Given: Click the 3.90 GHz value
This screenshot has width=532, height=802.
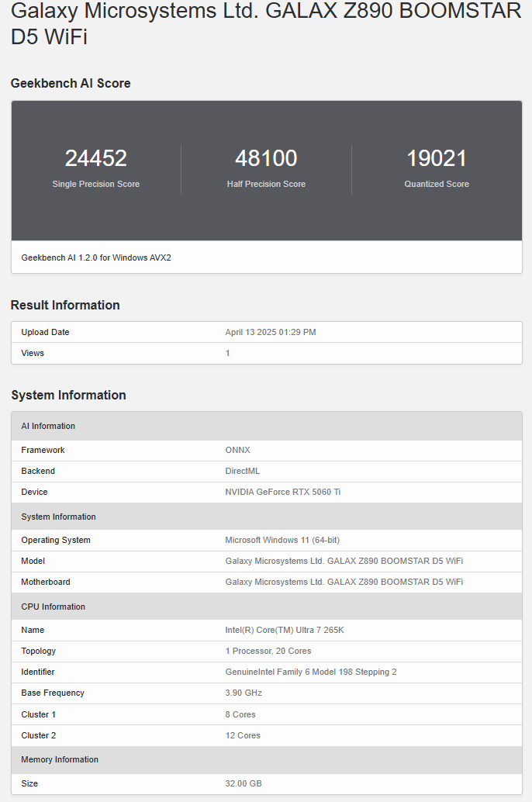Looking at the screenshot, I should click(x=244, y=693).
